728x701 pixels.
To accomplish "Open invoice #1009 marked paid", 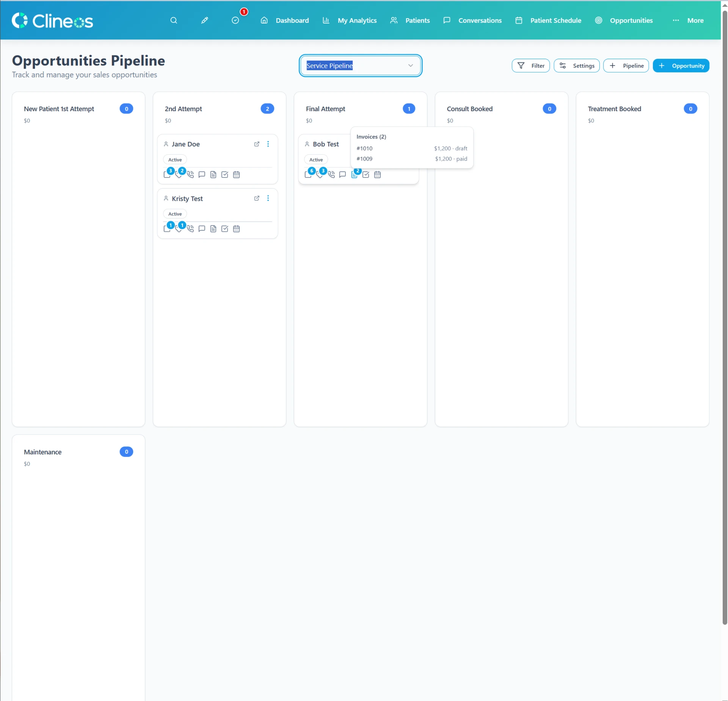I will 412,159.
